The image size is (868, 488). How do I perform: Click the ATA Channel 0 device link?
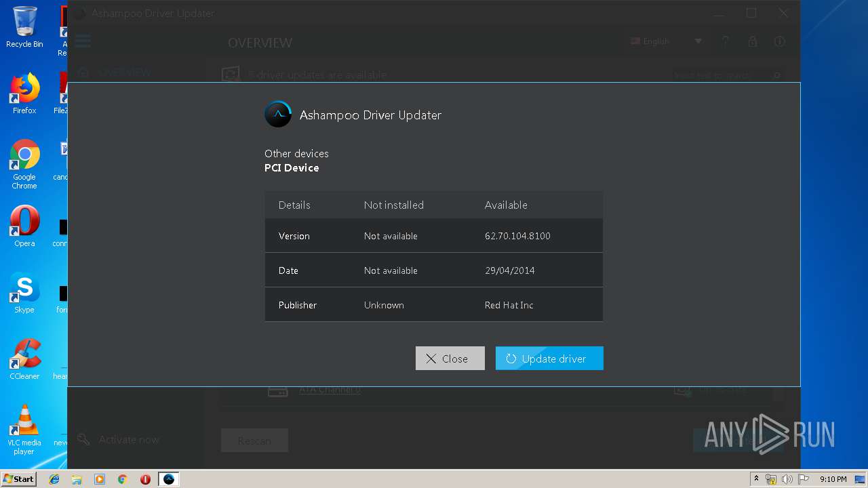point(330,390)
